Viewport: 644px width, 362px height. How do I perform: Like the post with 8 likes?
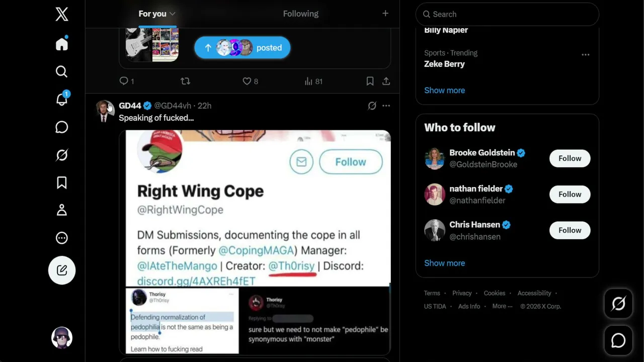[x=250, y=81]
